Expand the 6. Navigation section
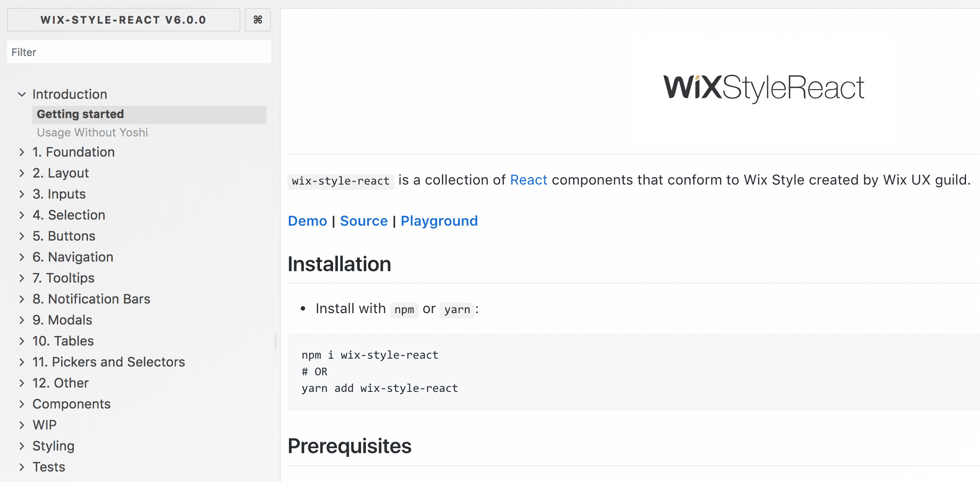This screenshot has width=980, height=482. (x=73, y=257)
